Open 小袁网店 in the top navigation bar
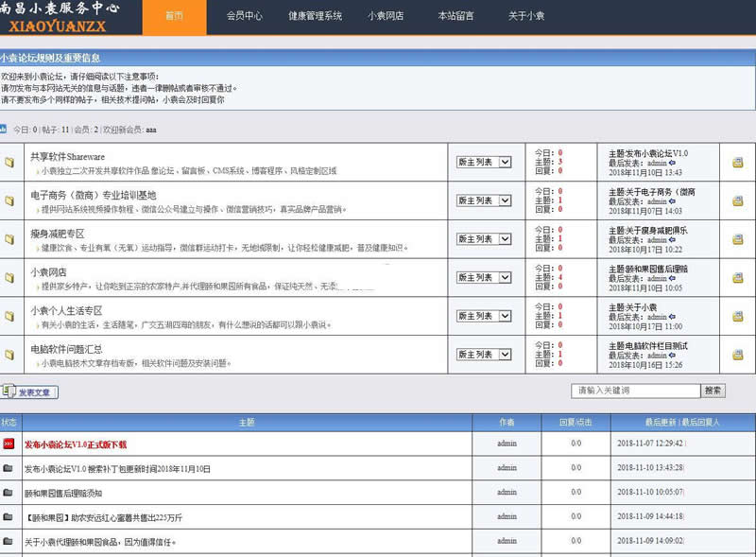This screenshot has width=756, height=557. 386,16
